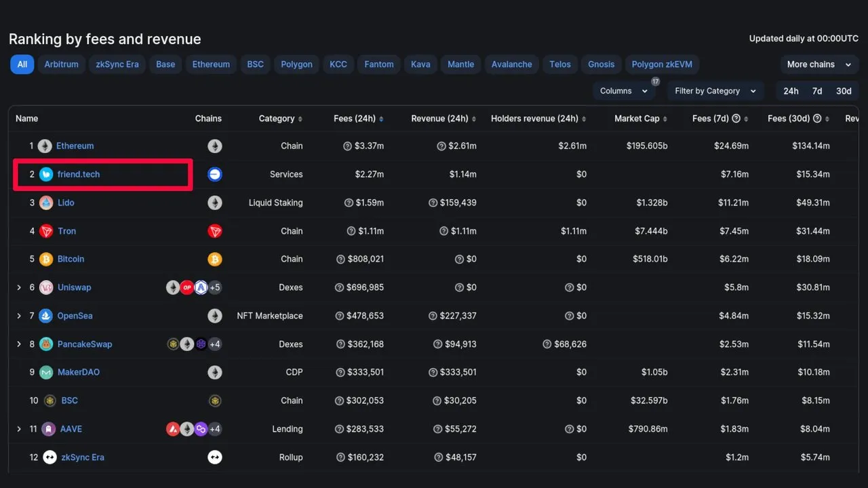Image resolution: width=868 pixels, height=488 pixels.
Task: Open the Filter by Category dropdown
Action: 715,91
